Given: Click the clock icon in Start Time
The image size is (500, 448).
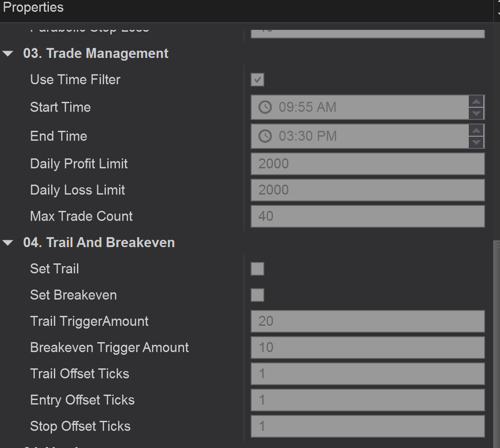Looking at the screenshot, I should pyautogui.click(x=265, y=107).
